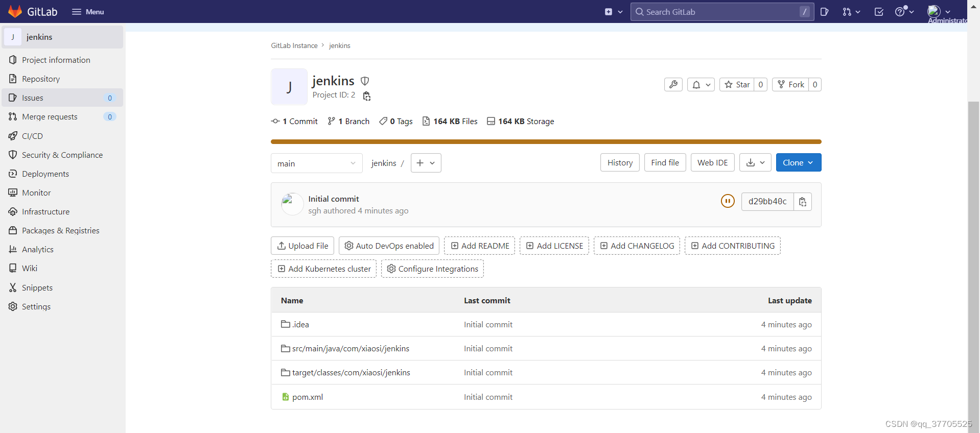The image size is (980, 433).
Task: Open the Clone dropdown
Action: (x=799, y=162)
